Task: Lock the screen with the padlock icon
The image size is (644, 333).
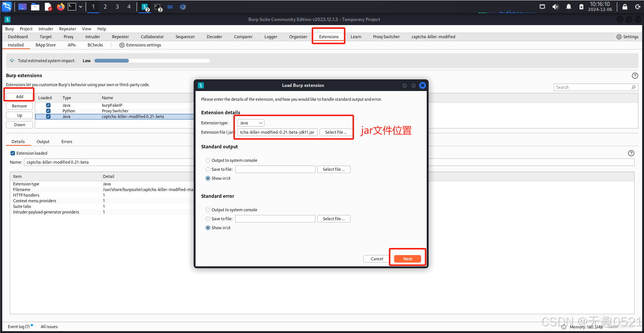Action: [x=625, y=7]
